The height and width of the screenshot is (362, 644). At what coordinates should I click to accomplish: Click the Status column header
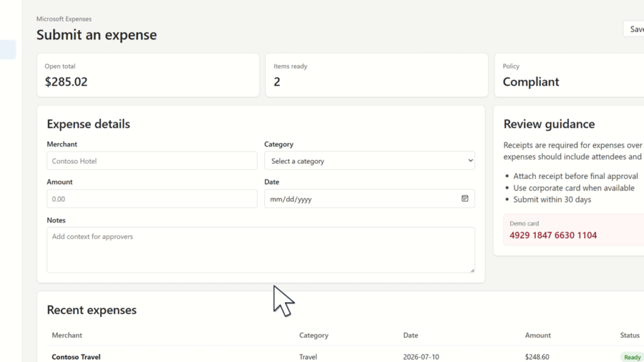pyautogui.click(x=630, y=336)
